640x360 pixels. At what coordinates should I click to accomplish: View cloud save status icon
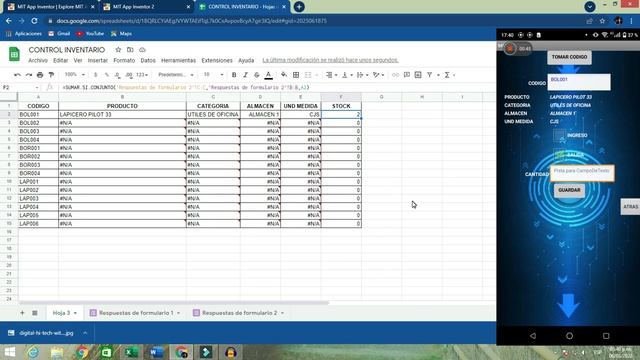click(x=142, y=50)
